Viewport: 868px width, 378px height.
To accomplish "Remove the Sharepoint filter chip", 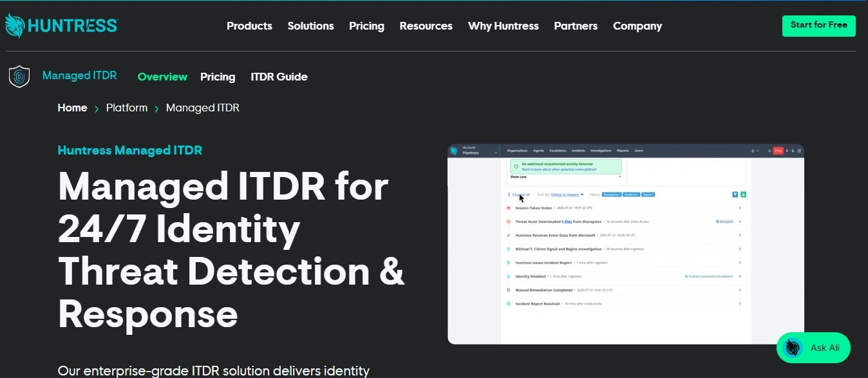I will point(611,194).
